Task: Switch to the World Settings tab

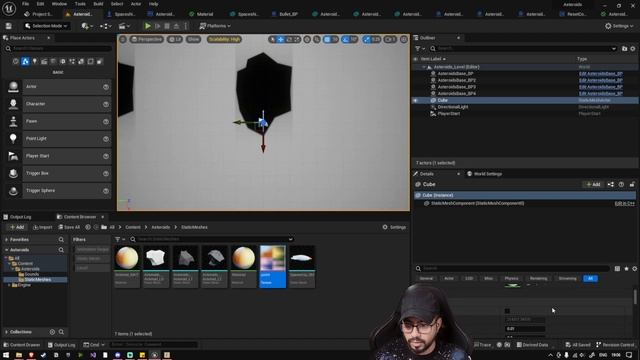Action: (x=484, y=174)
